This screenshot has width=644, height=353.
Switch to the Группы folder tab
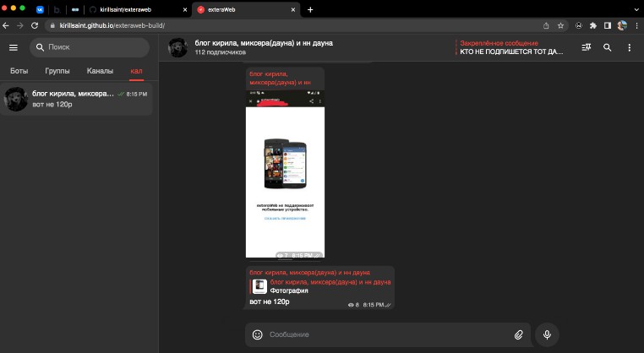coord(57,71)
